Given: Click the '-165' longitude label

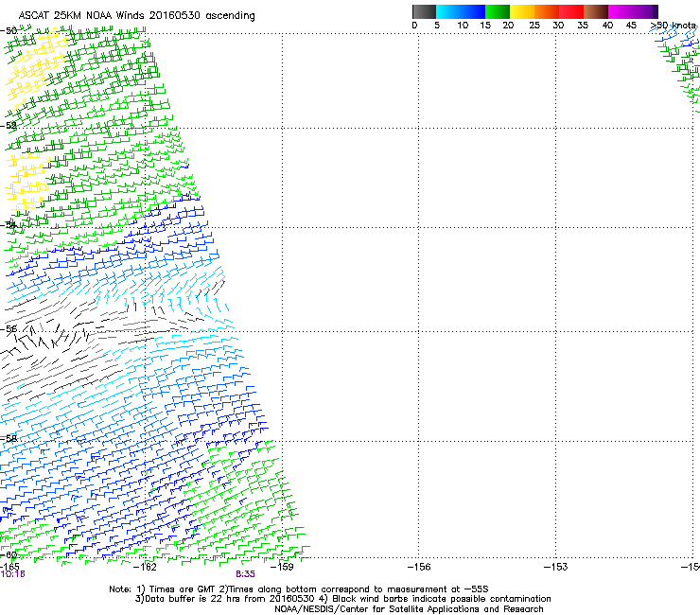Looking at the screenshot, I should tap(9, 567).
